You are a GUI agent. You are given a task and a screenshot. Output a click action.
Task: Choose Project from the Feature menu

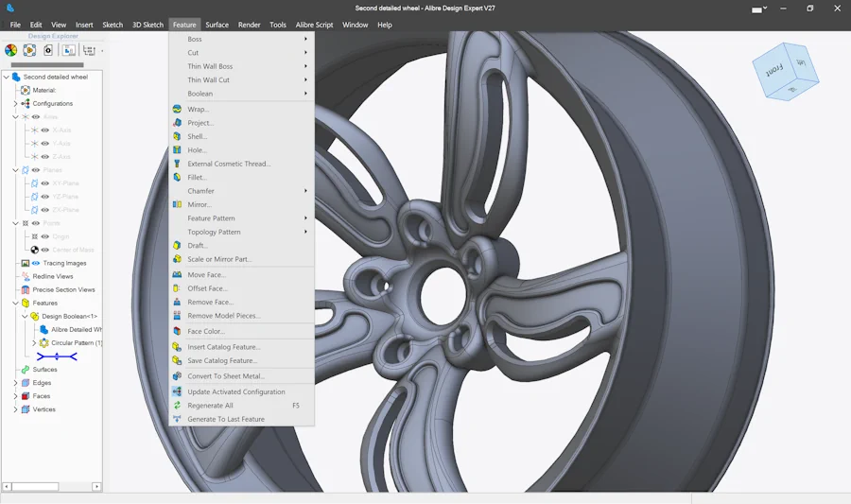click(x=241, y=123)
